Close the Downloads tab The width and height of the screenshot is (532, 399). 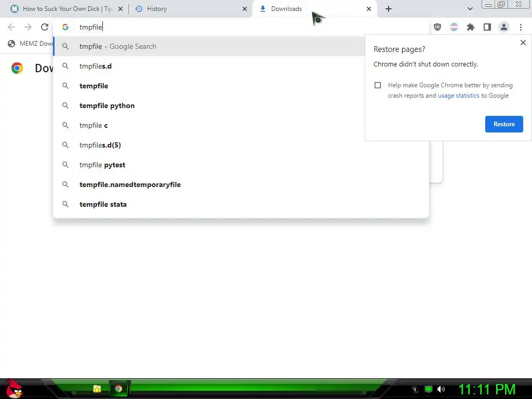click(369, 9)
